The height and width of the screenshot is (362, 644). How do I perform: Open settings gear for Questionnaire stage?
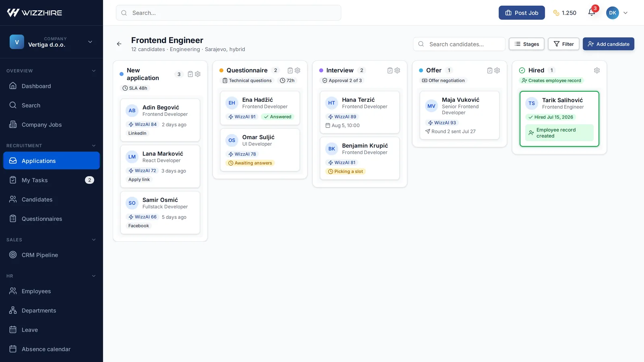tap(297, 70)
